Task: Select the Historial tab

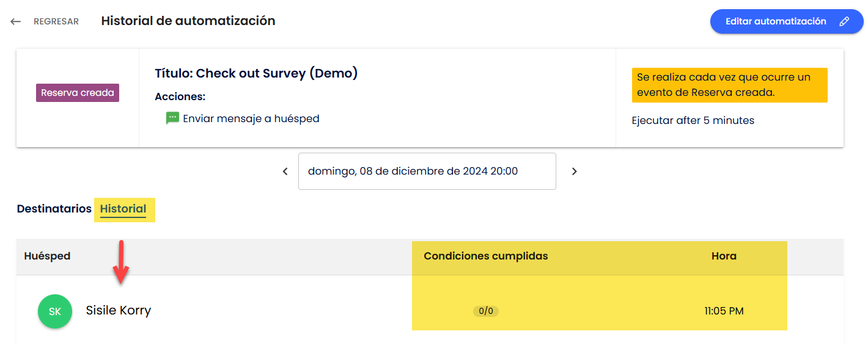Action: click(123, 209)
